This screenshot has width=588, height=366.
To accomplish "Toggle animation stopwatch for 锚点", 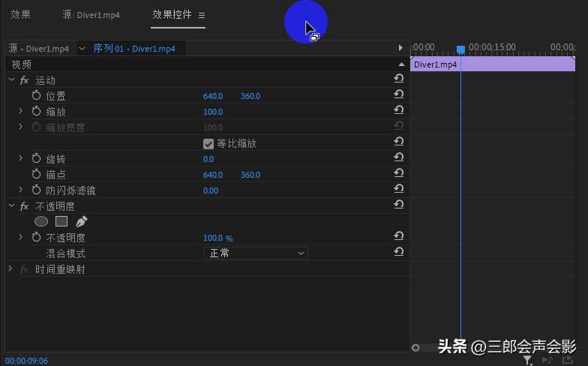I will (x=36, y=174).
